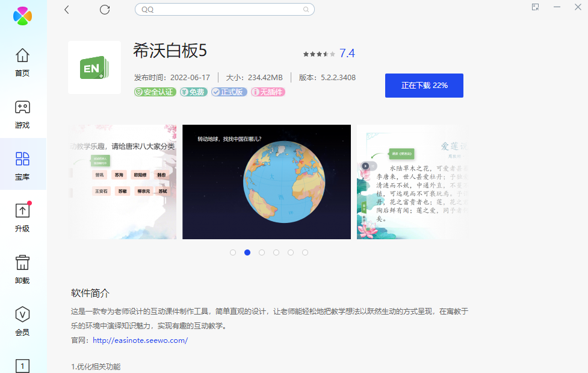
Task: Open the 爱莲说 screenshot thumbnail
Action: click(x=413, y=182)
